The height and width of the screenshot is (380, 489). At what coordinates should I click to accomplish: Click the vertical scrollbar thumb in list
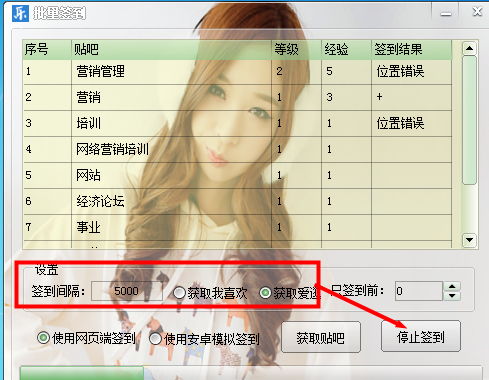click(469, 120)
